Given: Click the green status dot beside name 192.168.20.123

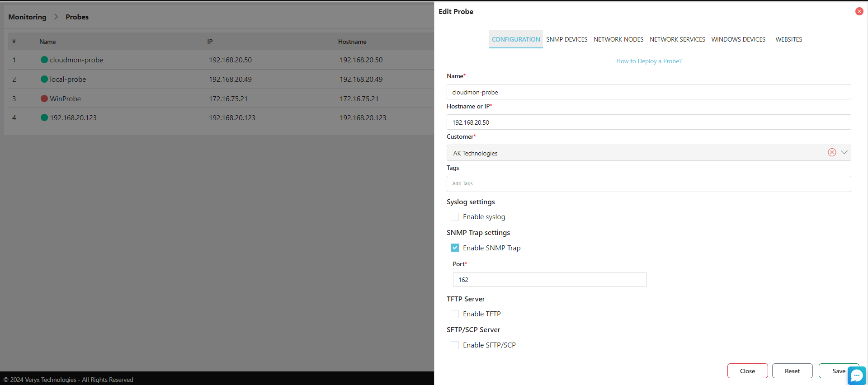Looking at the screenshot, I should (44, 117).
